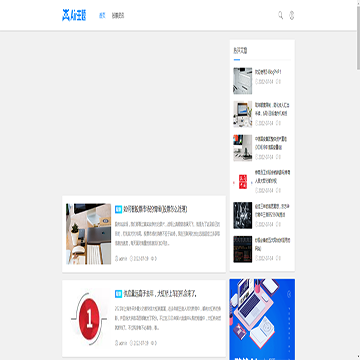Open the sidebar title beside orange code thumbnail

coord(273,244)
